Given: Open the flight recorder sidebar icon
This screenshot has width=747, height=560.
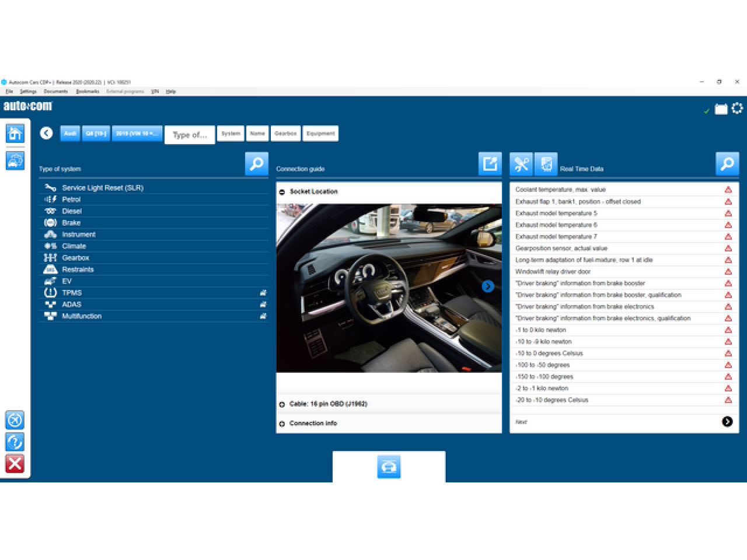Looking at the screenshot, I should [15, 420].
